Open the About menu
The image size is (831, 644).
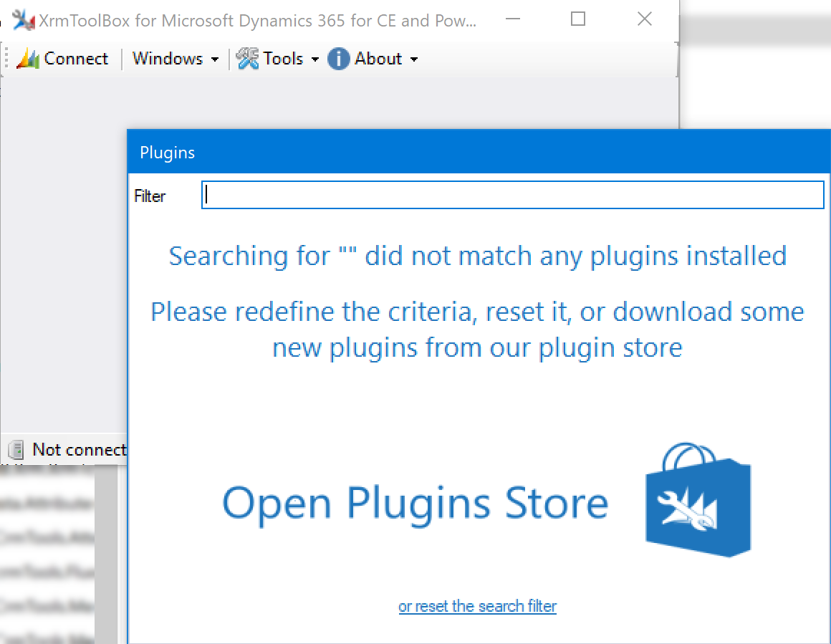[373, 59]
